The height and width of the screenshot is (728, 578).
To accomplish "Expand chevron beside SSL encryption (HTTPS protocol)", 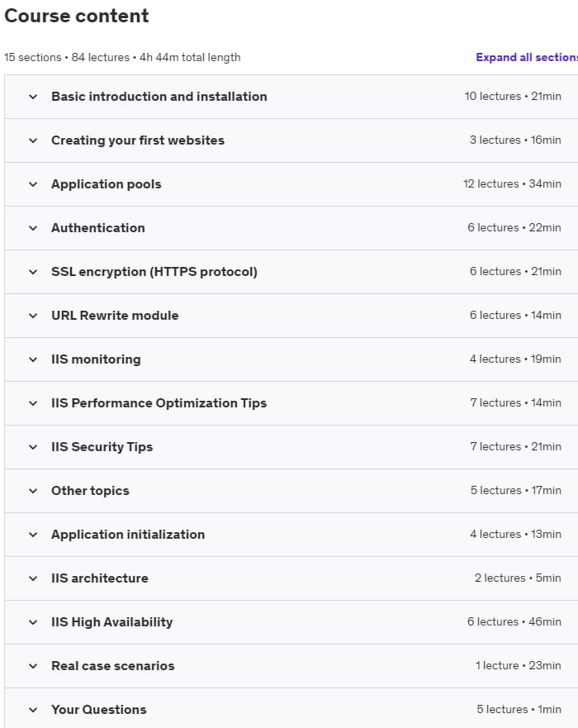I will click(33, 272).
